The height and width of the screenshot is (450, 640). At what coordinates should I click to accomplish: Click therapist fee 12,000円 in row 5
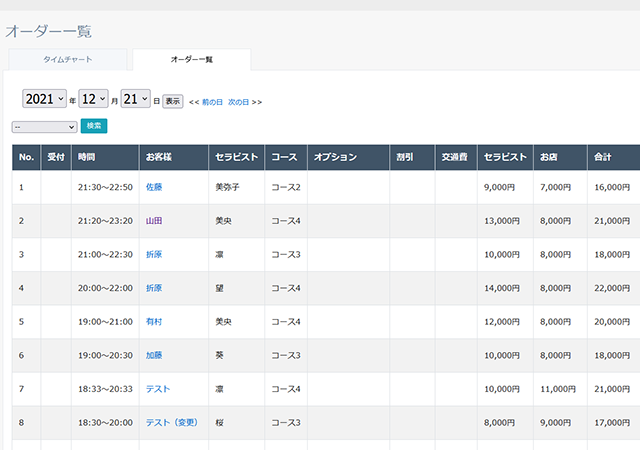pos(502,322)
